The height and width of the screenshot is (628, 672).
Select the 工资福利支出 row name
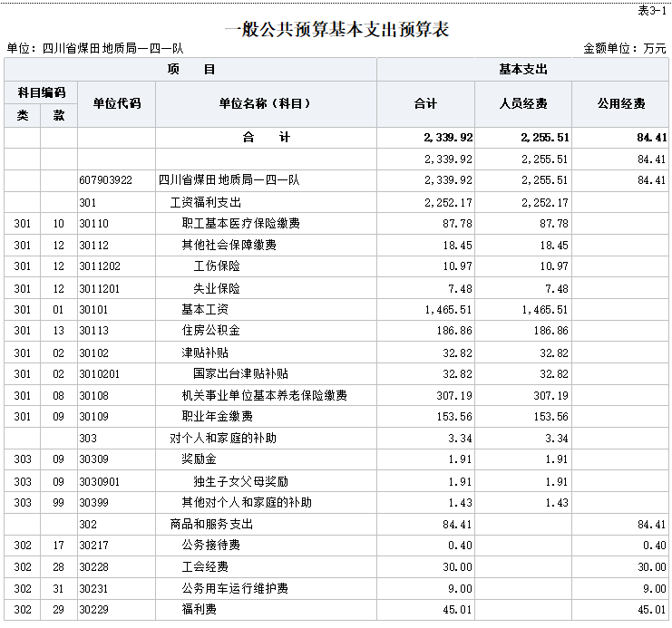click(x=206, y=202)
